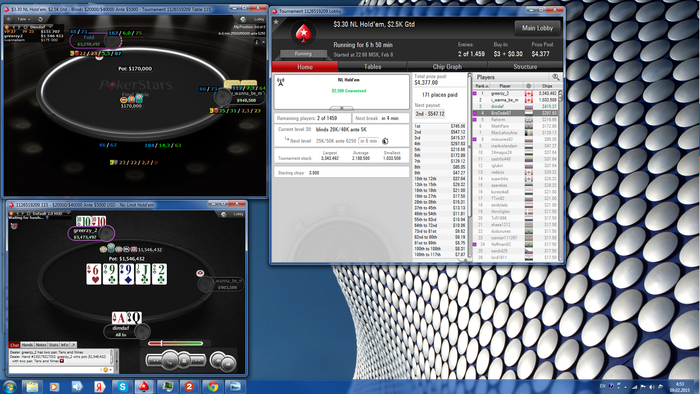Image resolution: width=700 pixels, height=394 pixels.
Task: Click the green chip icon in the table window
Action: pyautogui.click(x=243, y=19)
